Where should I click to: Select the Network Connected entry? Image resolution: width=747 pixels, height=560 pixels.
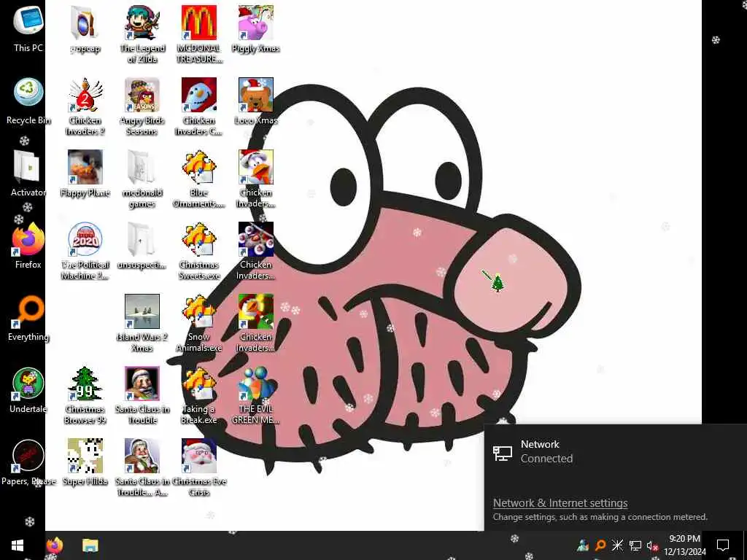[615, 451]
